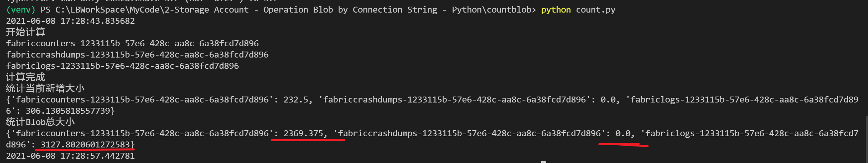Click the 计算完成 output line
This screenshot has height=163, width=868.
click(25, 77)
